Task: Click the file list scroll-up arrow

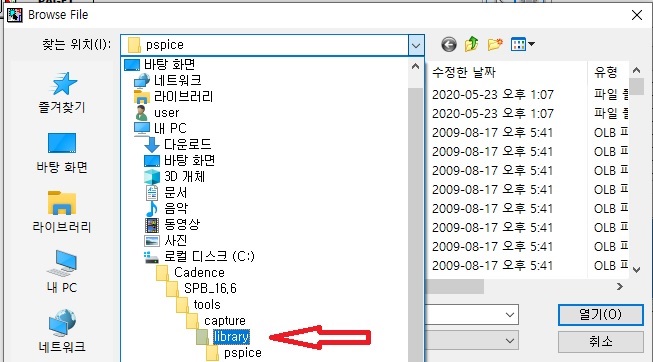Action: 636,70
